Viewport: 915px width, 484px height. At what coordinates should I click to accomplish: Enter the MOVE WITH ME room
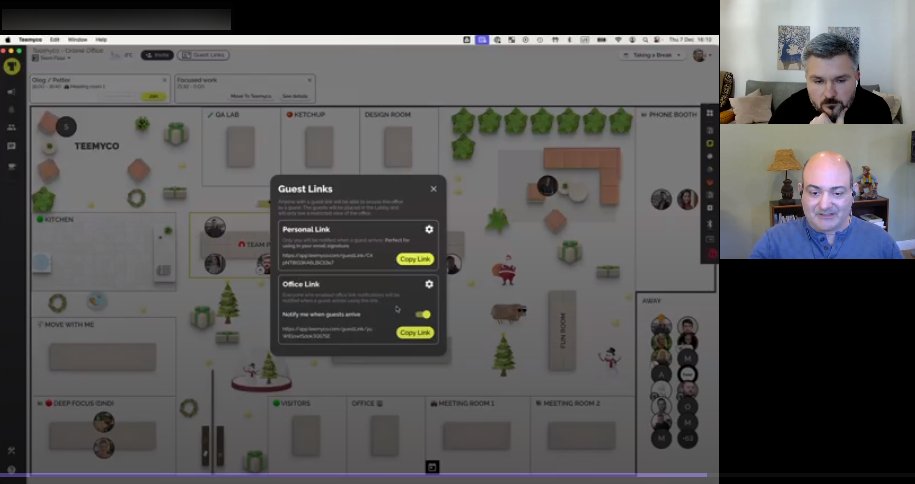pyautogui.click(x=103, y=357)
